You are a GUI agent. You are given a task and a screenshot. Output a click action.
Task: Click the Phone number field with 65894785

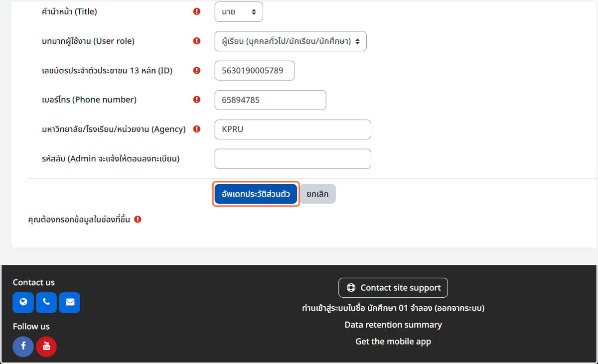[x=270, y=100]
